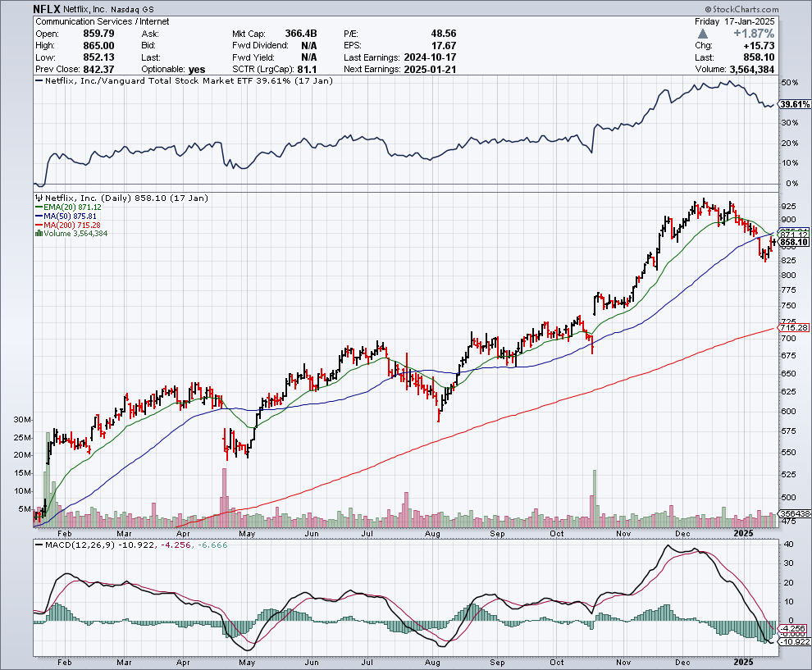812x670 pixels.
Task: Click the May label under the MACD panel
Action: tap(247, 663)
